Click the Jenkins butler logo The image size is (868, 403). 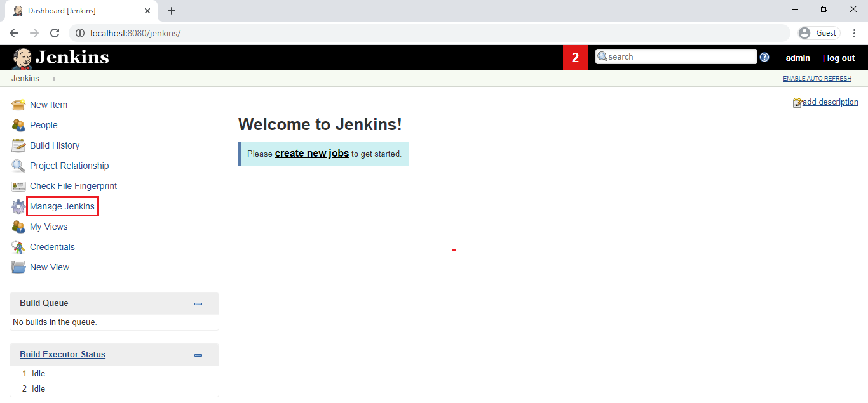22,58
